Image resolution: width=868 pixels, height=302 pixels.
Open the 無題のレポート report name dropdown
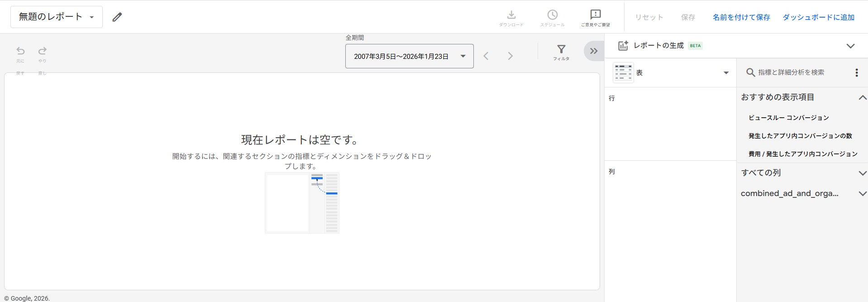click(x=57, y=17)
